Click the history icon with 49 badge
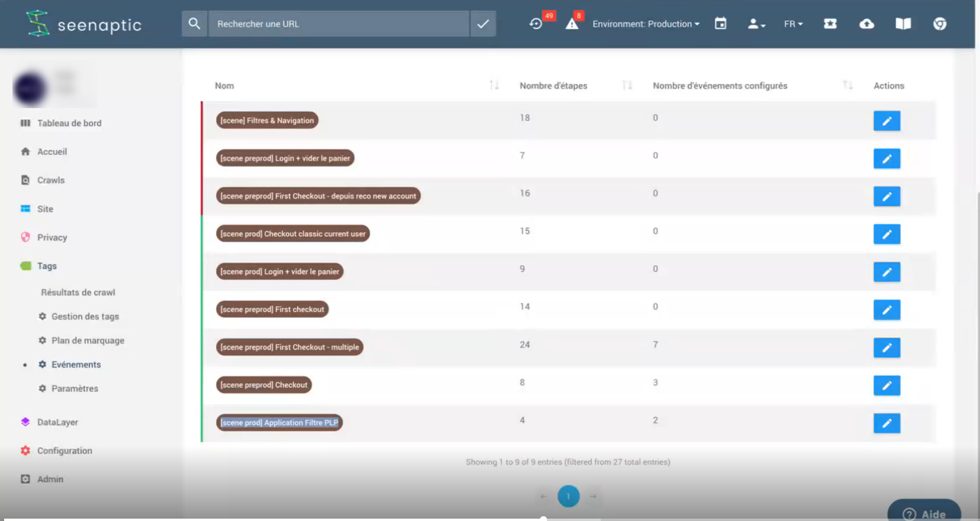This screenshot has width=980, height=521. click(x=536, y=24)
